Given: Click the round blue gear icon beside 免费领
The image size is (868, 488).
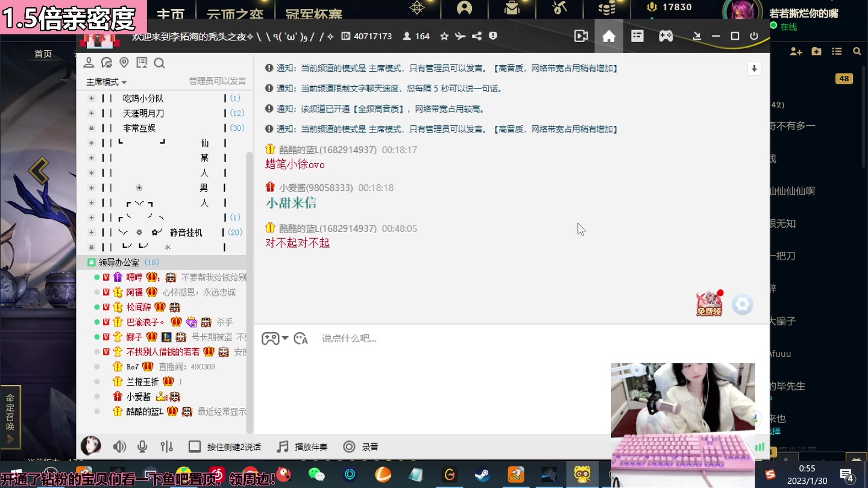Looking at the screenshot, I should [743, 305].
